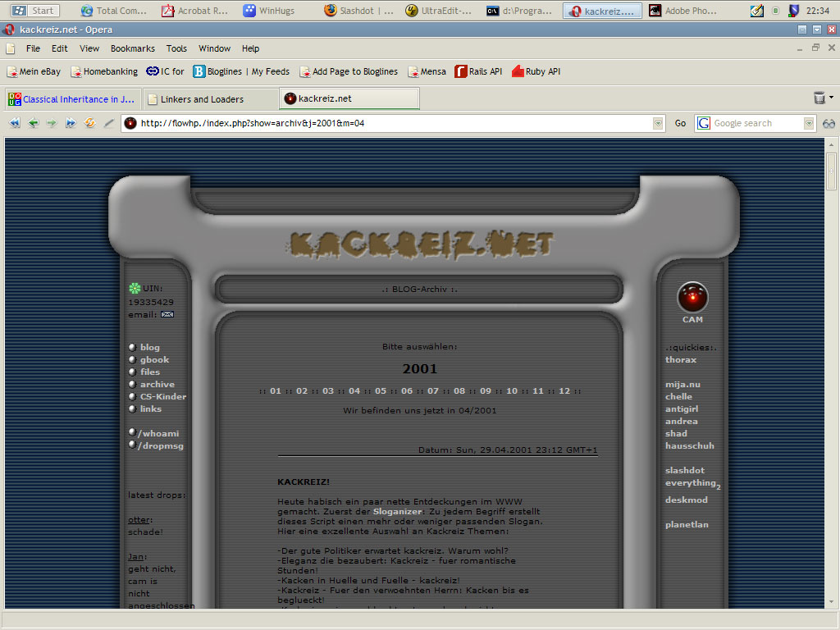Open the File menu
Image resolution: width=840 pixels, height=630 pixels.
click(33, 48)
